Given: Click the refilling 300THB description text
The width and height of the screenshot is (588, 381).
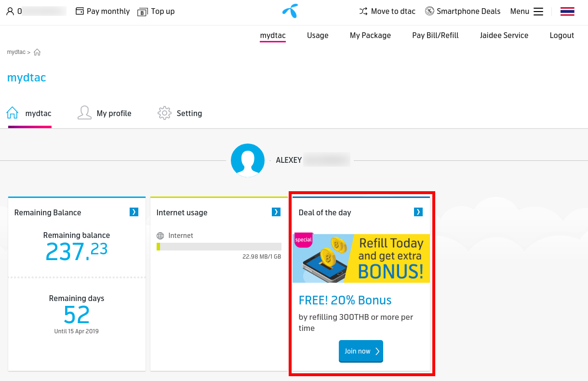Looking at the screenshot, I should pyautogui.click(x=356, y=323).
